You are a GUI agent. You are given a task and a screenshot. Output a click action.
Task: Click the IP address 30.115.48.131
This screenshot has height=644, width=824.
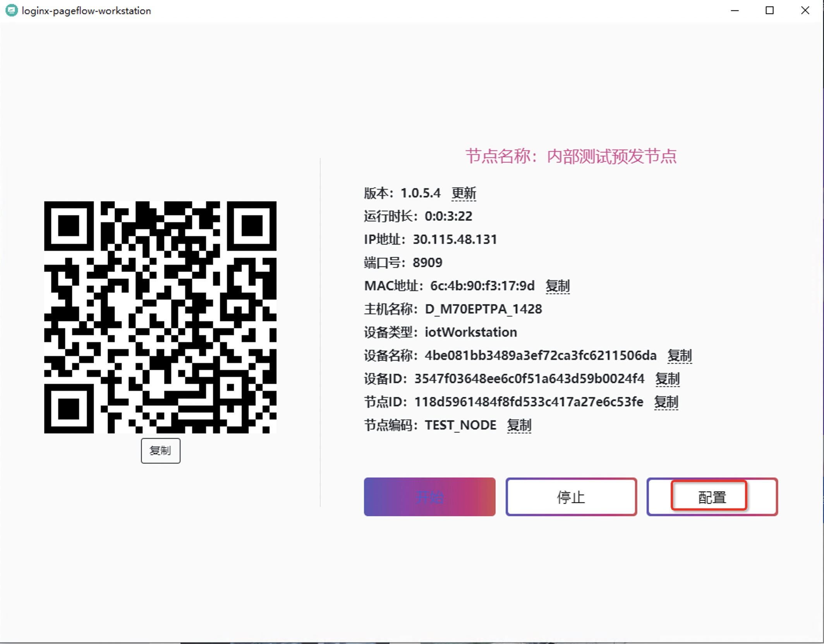coord(455,239)
